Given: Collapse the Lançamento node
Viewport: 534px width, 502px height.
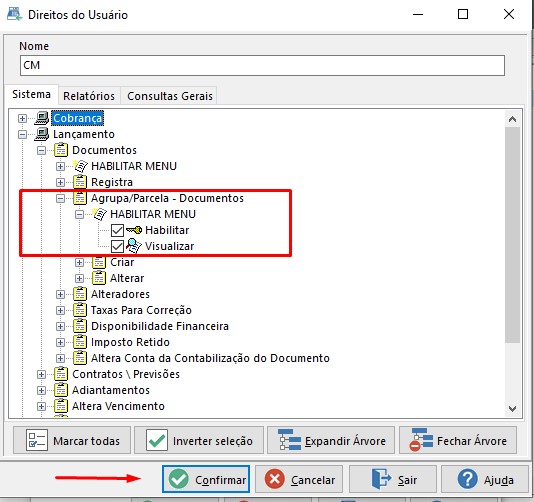Looking at the screenshot, I should 22,134.
